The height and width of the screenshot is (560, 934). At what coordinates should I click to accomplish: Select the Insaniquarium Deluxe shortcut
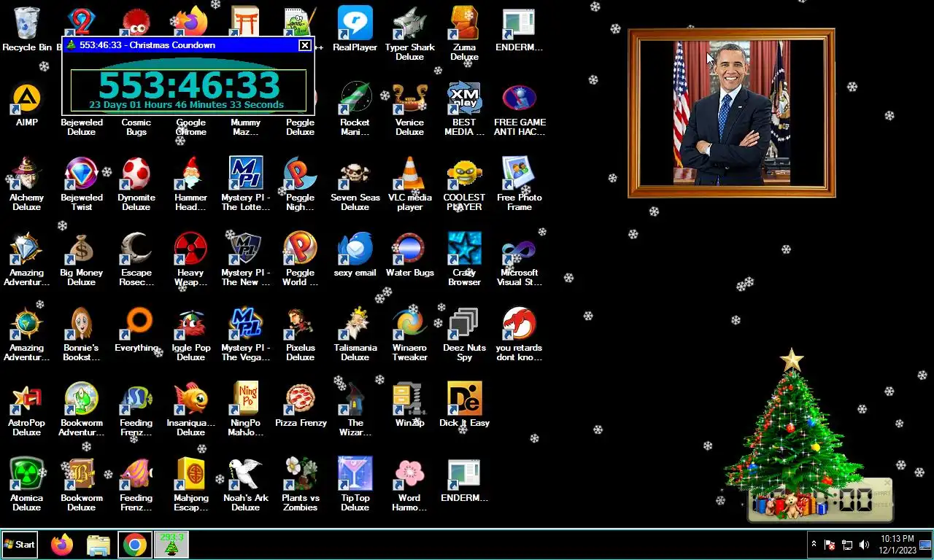pos(191,409)
